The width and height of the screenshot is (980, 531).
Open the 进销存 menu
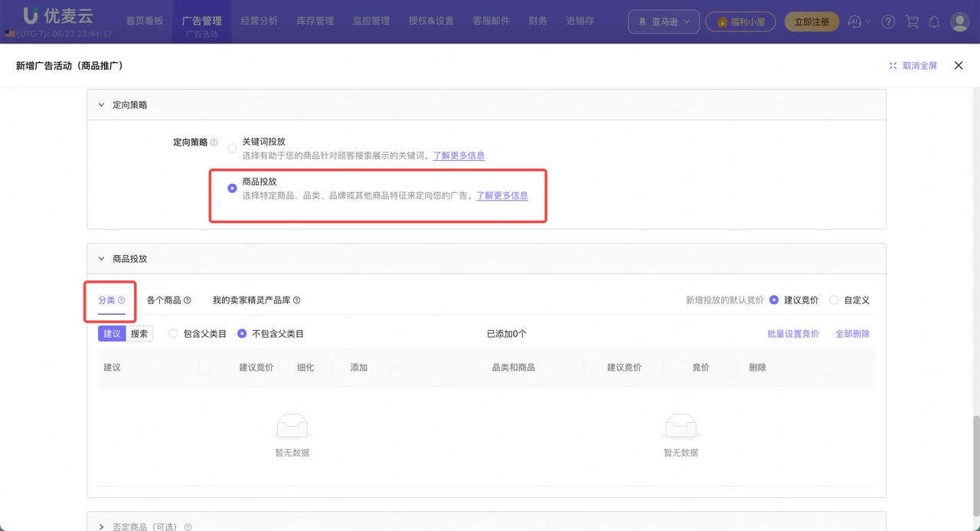click(580, 21)
